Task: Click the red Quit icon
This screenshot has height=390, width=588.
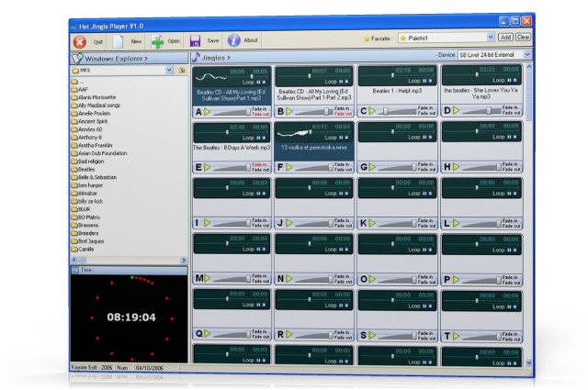Action: 80,42
